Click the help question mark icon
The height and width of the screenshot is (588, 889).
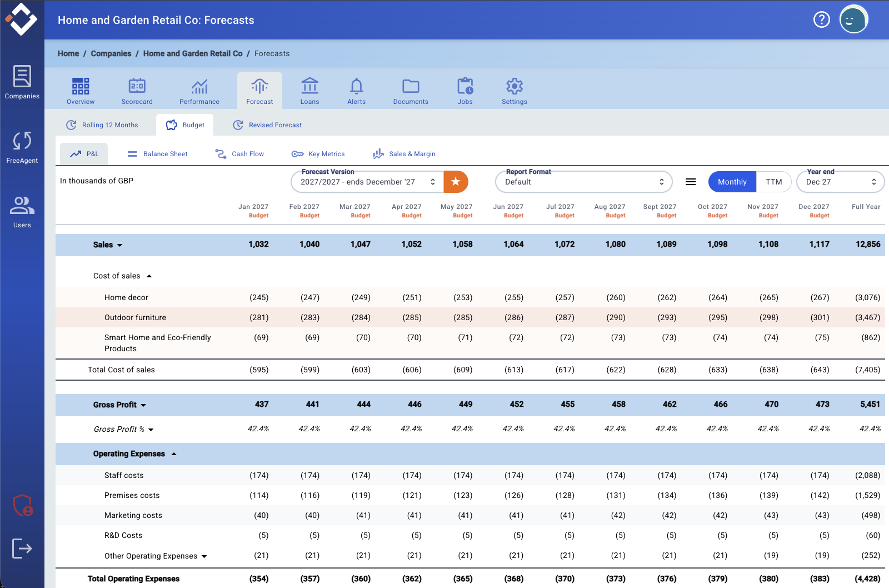[x=821, y=20]
